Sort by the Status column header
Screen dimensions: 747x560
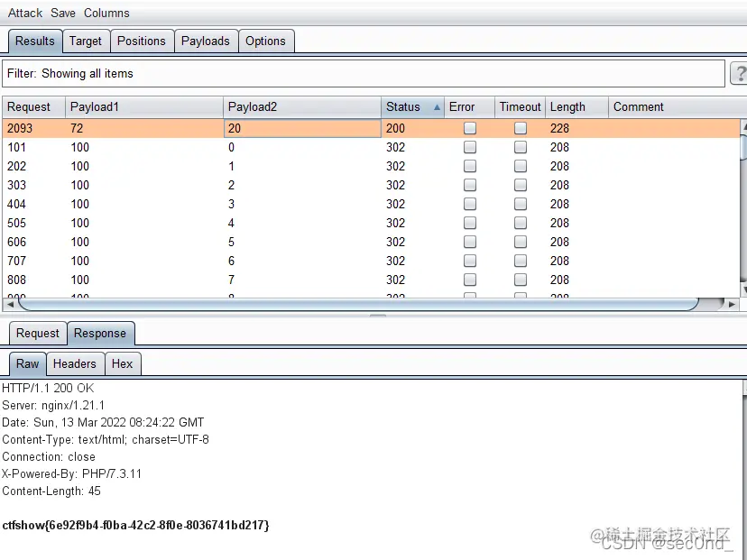tap(412, 106)
